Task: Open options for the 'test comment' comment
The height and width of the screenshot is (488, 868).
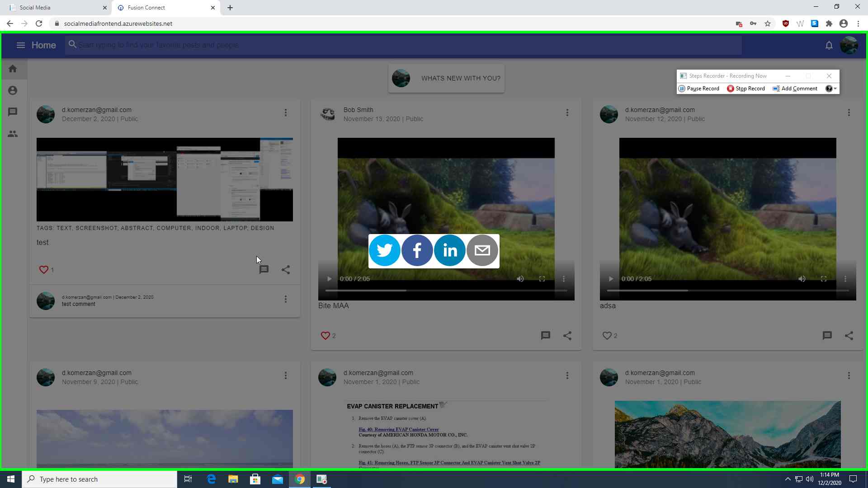Action: [x=286, y=299]
